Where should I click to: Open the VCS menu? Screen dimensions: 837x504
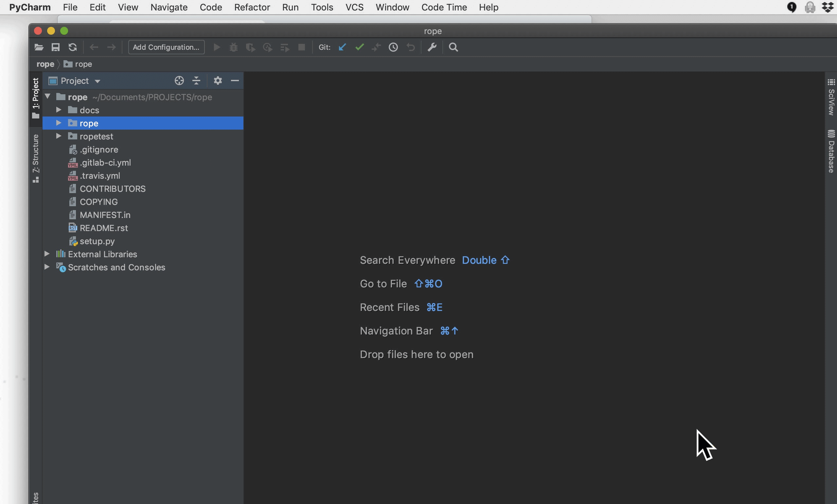tap(354, 7)
